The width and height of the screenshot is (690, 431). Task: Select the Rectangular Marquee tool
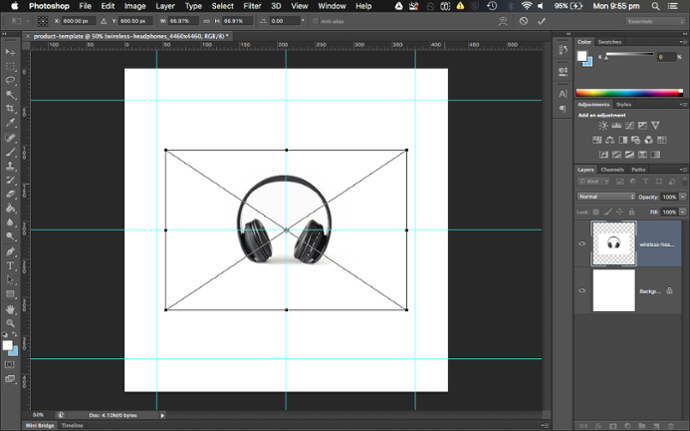10,66
